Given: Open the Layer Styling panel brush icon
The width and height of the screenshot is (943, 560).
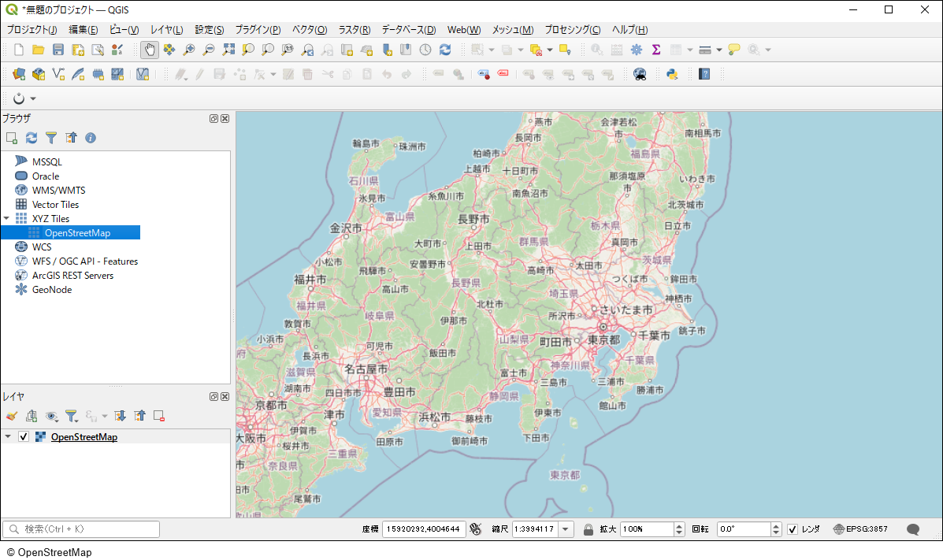Looking at the screenshot, I should pos(12,416).
